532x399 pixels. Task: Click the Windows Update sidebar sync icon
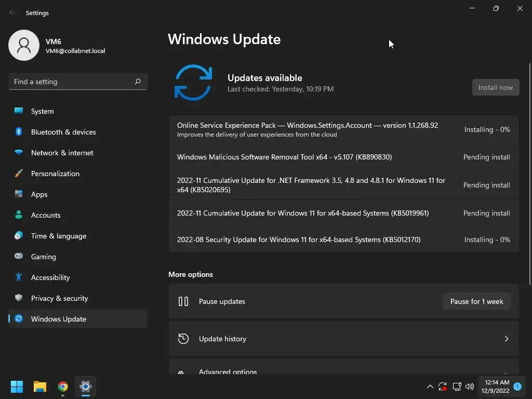click(19, 318)
